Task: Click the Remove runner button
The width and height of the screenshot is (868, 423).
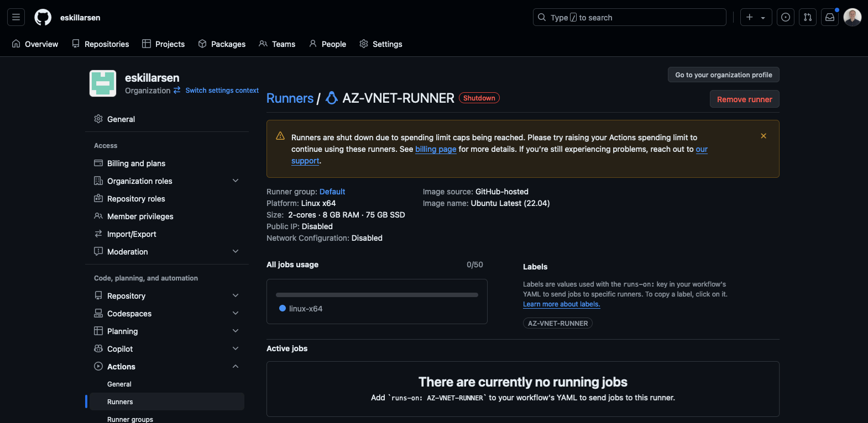Action: 744,99
